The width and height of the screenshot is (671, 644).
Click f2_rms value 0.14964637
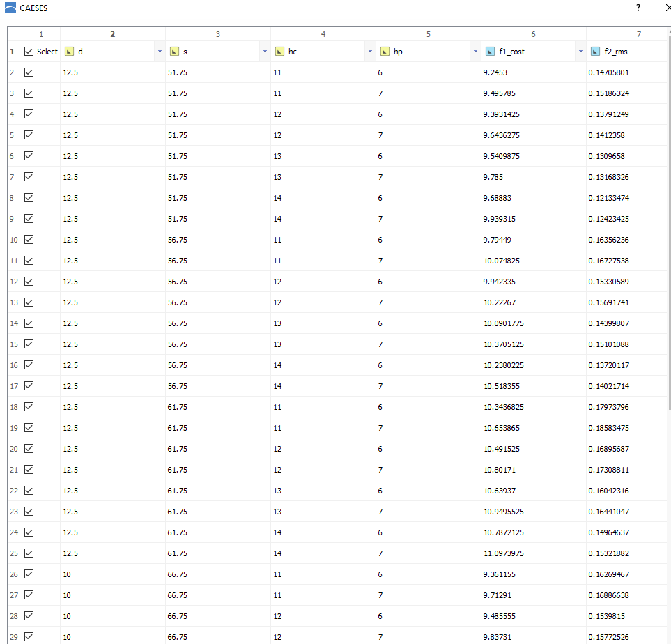(x=608, y=532)
